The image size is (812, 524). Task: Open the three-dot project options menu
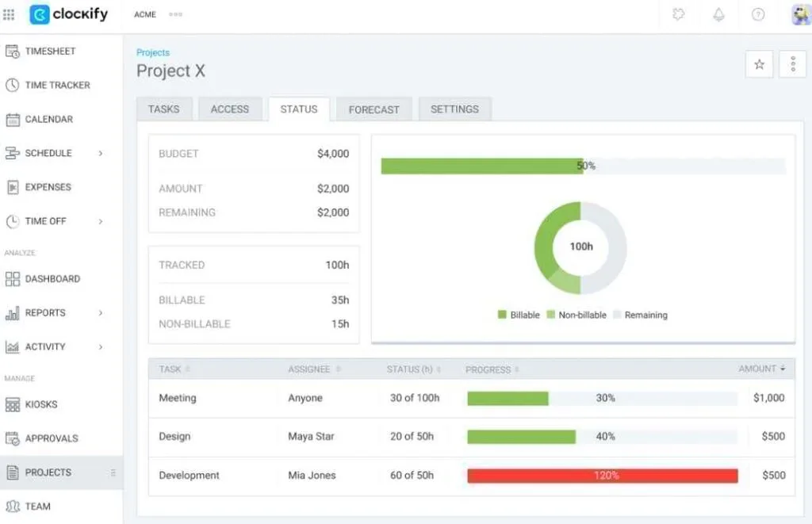point(793,65)
